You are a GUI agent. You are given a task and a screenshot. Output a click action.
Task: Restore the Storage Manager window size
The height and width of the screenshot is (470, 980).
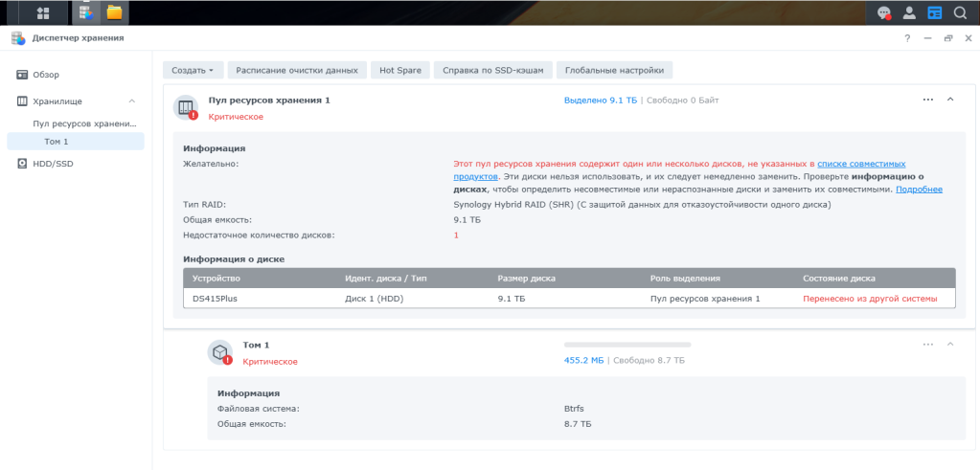948,38
